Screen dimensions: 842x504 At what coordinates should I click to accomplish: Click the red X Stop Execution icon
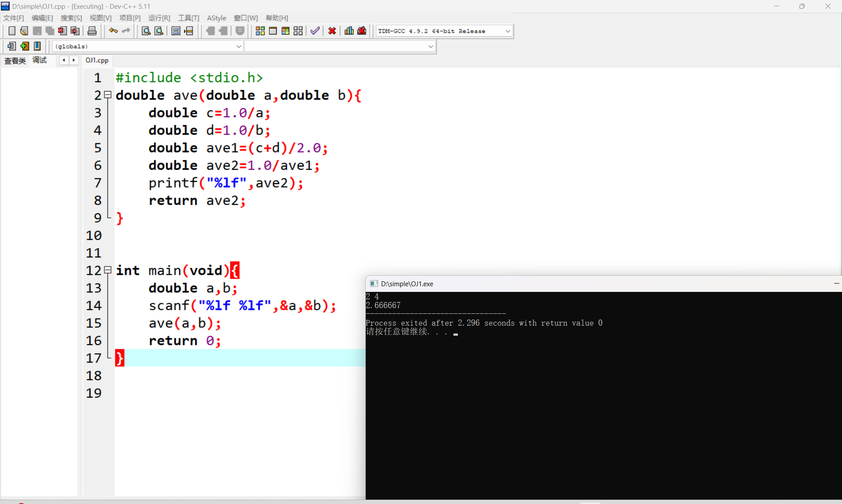click(x=332, y=31)
